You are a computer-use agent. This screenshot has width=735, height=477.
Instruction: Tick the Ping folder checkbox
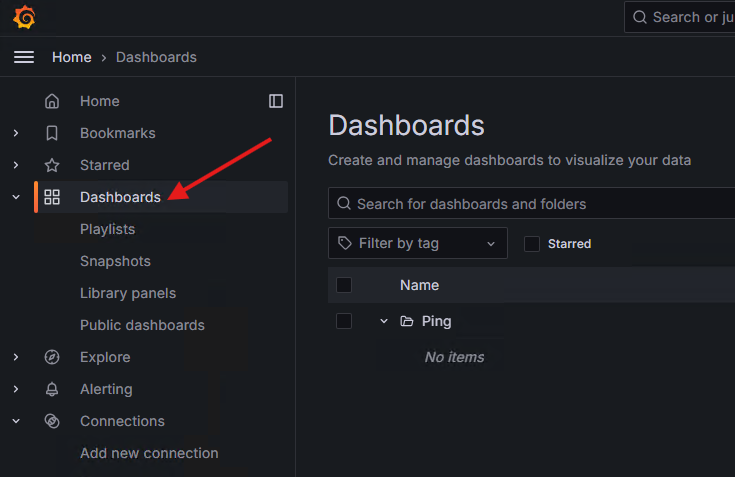click(344, 321)
